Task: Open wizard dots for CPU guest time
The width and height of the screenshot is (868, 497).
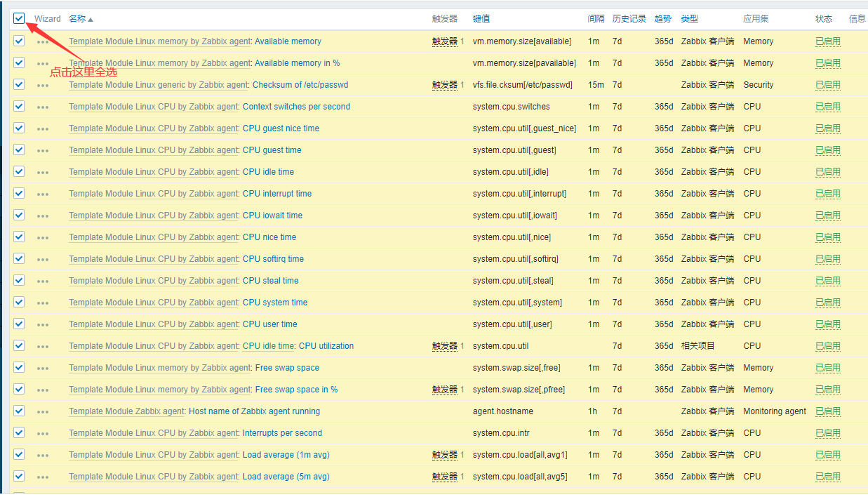Action: pyautogui.click(x=43, y=150)
